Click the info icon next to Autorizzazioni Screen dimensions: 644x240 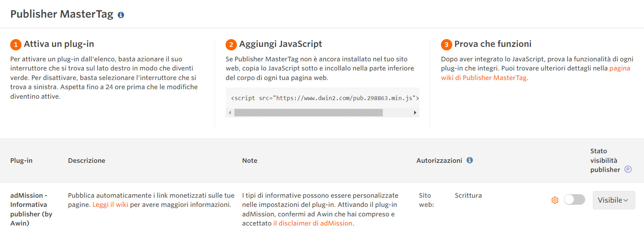470,160
